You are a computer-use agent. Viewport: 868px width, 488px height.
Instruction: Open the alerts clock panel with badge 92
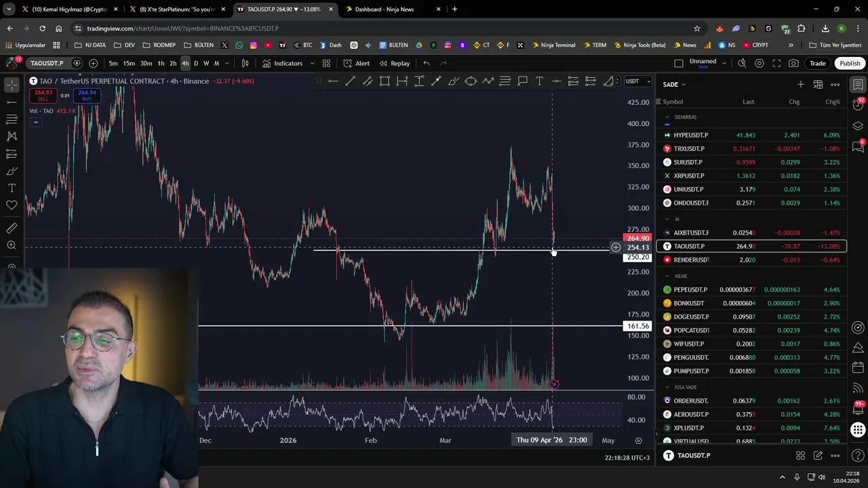pyautogui.click(x=858, y=104)
